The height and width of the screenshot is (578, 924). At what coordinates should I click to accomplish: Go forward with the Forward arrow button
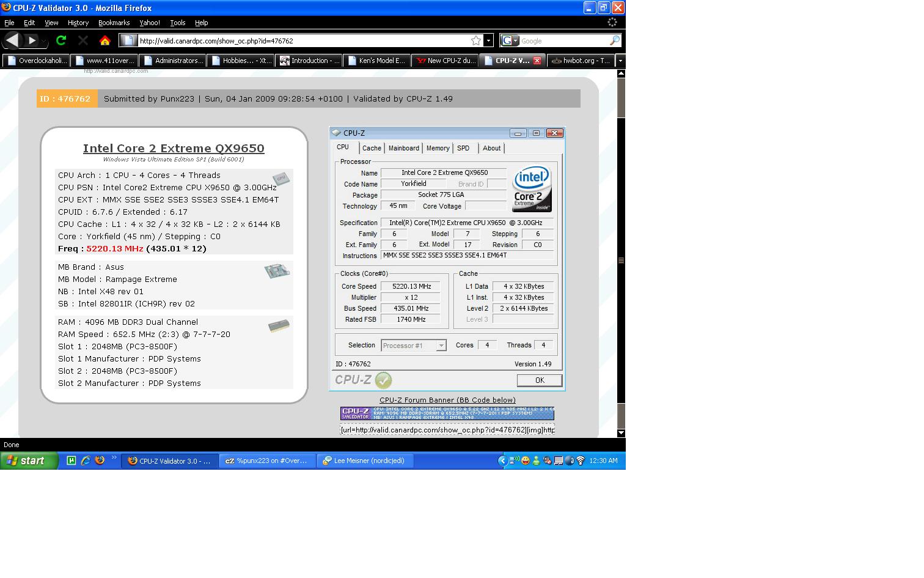(32, 40)
